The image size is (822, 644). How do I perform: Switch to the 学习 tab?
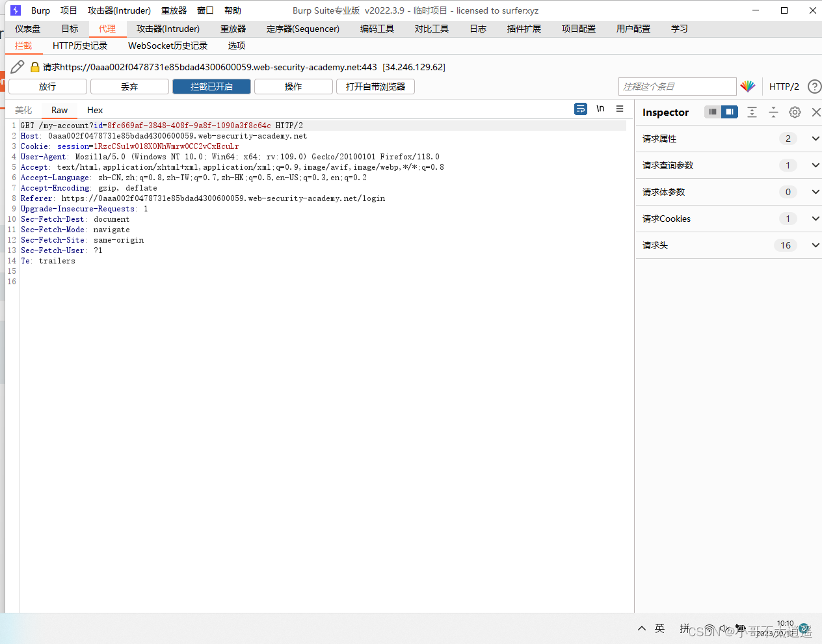(680, 29)
